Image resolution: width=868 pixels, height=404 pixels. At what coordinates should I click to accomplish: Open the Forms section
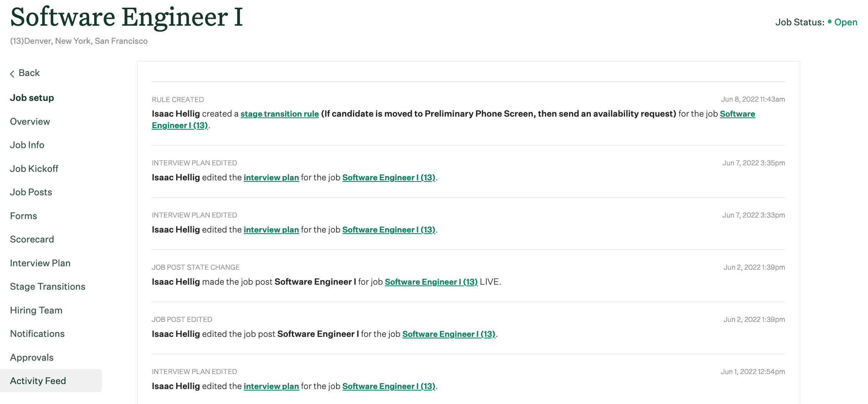[x=23, y=216]
